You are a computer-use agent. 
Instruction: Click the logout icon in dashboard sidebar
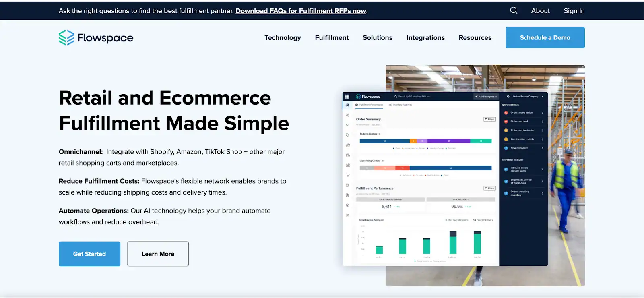coord(347,215)
